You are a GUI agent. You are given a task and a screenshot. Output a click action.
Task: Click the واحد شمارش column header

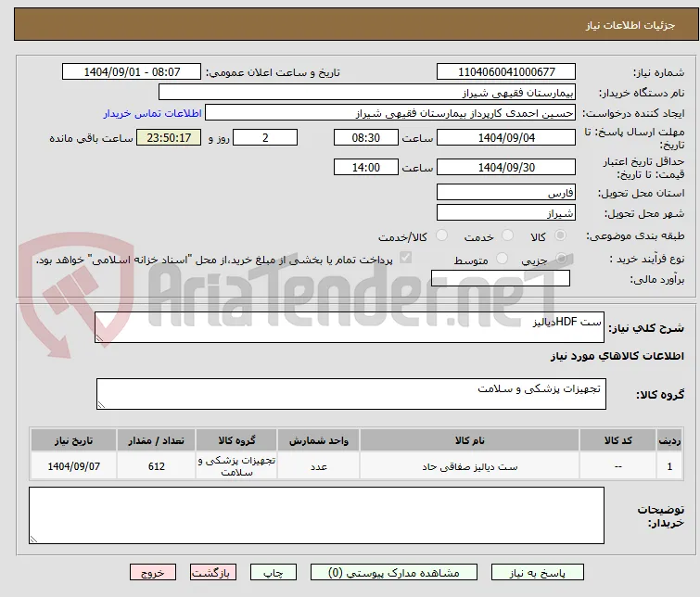pyautogui.click(x=319, y=440)
